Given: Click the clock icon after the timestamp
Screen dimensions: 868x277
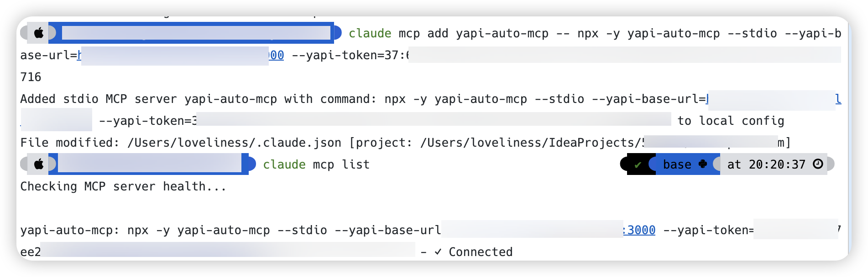Looking at the screenshot, I should (x=818, y=164).
